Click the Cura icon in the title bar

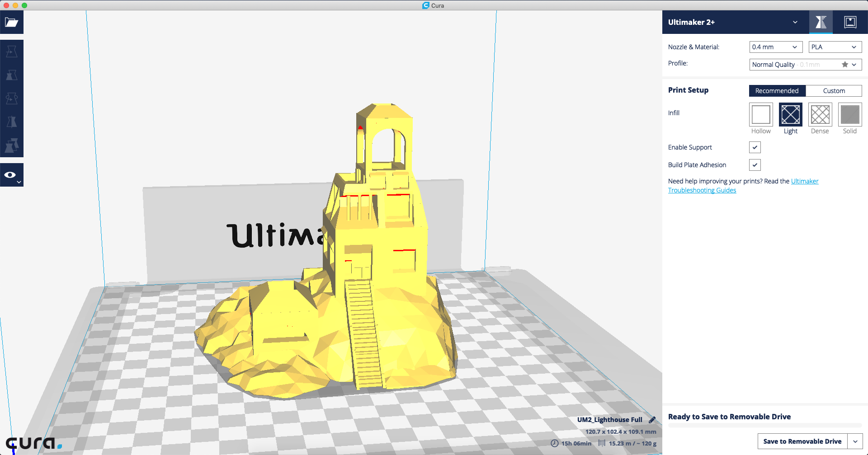click(426, 5)
